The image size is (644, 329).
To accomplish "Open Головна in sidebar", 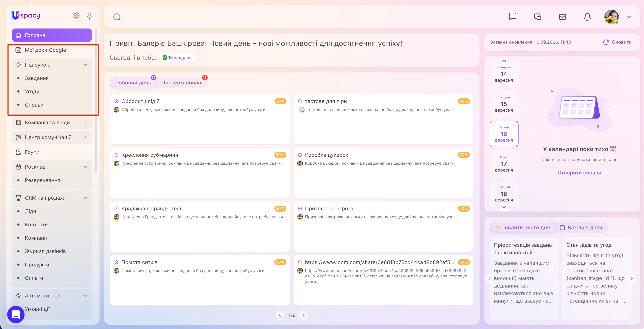I will pyautogui.click(x=52, y=35).
